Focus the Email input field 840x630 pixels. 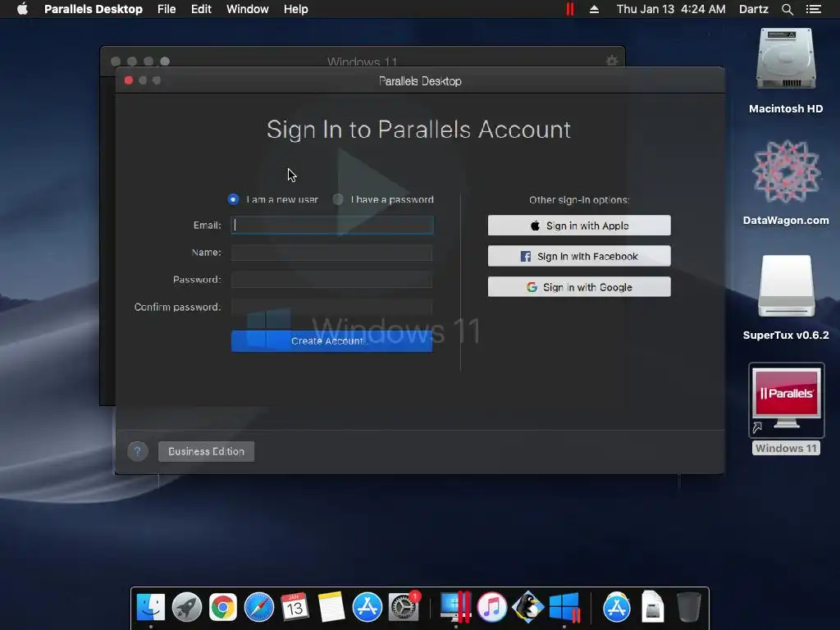coord(332,225)
